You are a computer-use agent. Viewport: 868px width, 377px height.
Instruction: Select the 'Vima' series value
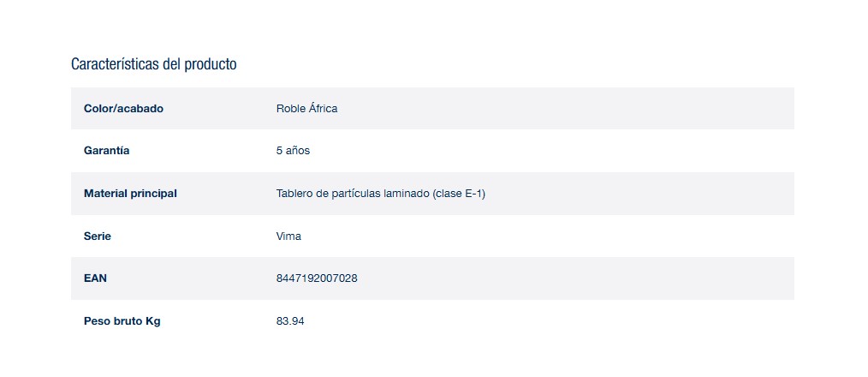(x=288, y=236)
